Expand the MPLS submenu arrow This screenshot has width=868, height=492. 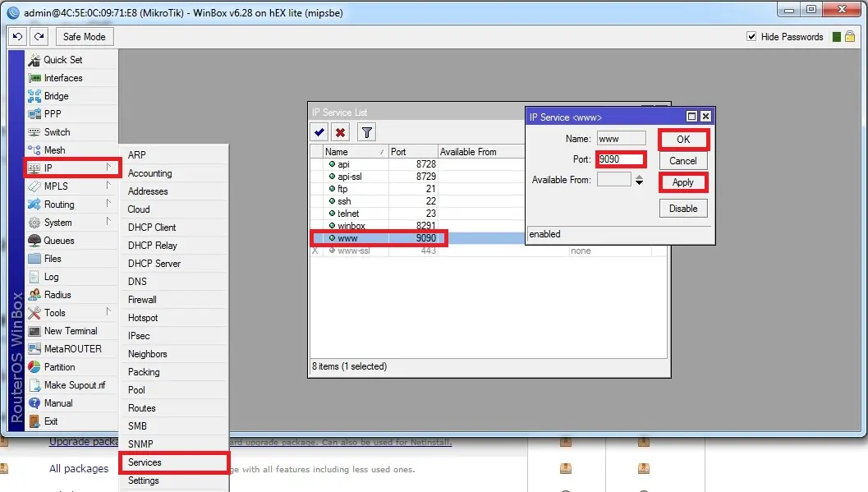(x=108, y=186)
